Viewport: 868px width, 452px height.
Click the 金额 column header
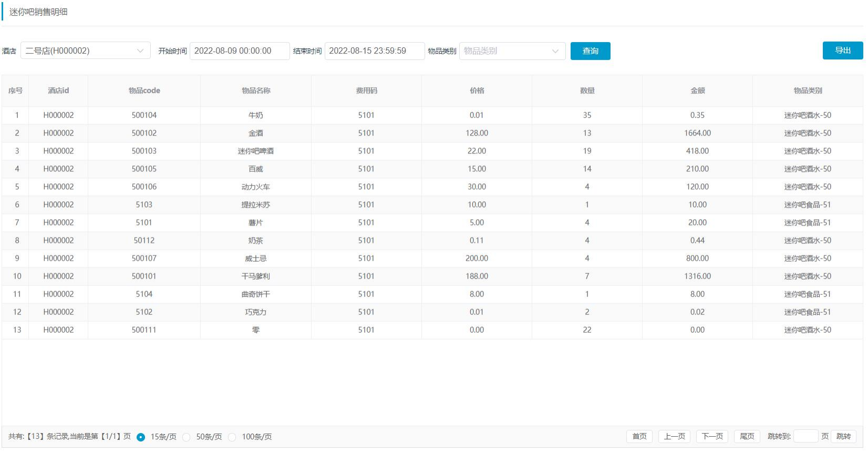click(697, 90)
